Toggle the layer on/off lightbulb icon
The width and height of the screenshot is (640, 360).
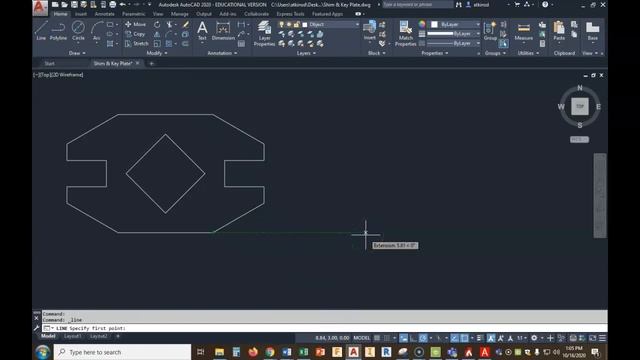click(281, 24)
